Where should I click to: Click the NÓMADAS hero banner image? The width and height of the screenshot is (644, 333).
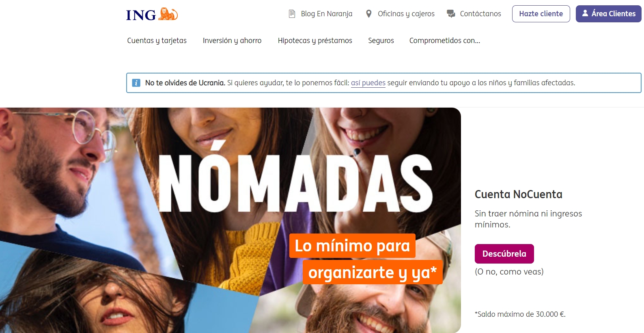coord(230,220)
